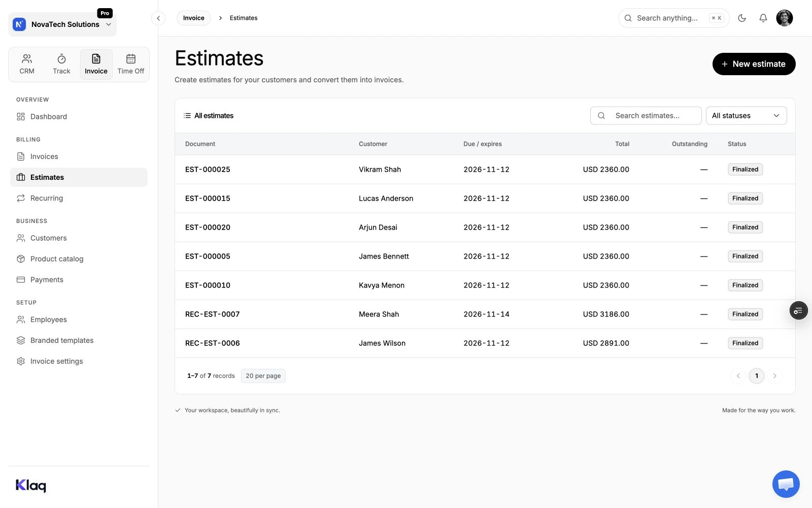Image resolution: width=812 pixels, height=508 pixels.
Task: Focus the Search anything field
Action: [x=674, y=18]
